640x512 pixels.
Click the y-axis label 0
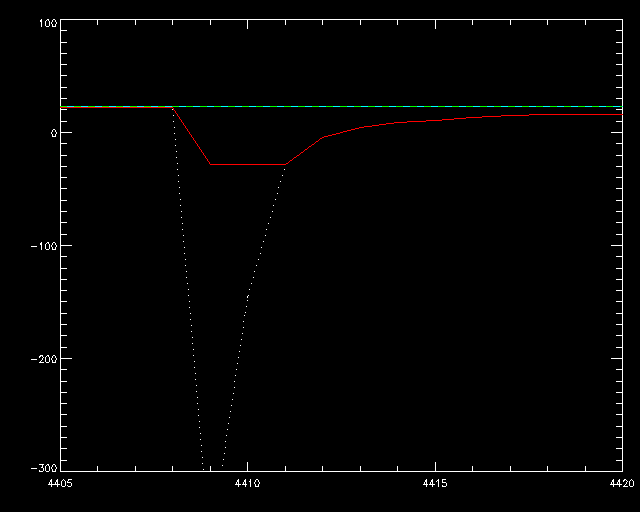54,133
